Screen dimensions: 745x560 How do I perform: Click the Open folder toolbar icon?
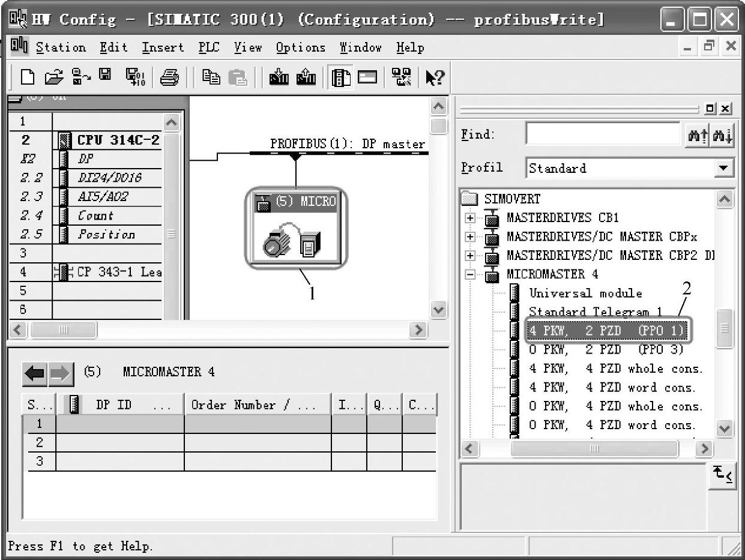click(x=55, y=77)
